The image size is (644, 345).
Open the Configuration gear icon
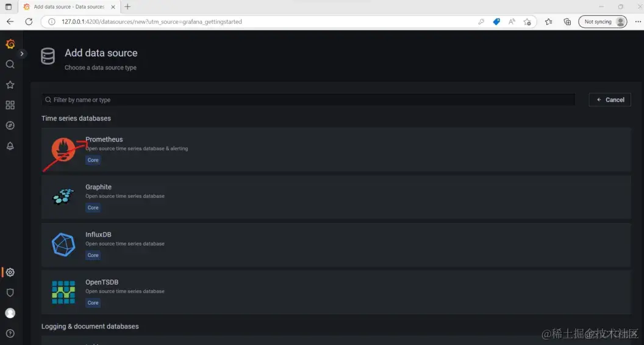click(10, 272)
